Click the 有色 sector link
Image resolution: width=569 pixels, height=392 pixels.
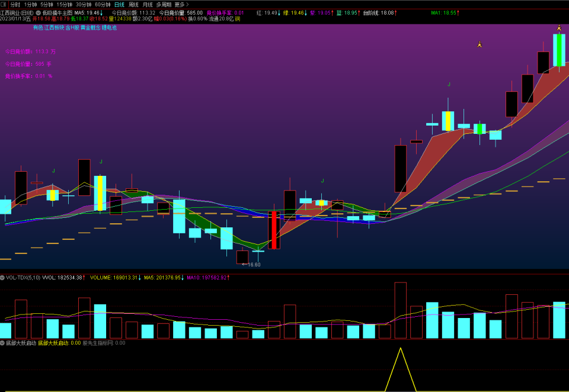pyautogui.click(x=38, y=28)
